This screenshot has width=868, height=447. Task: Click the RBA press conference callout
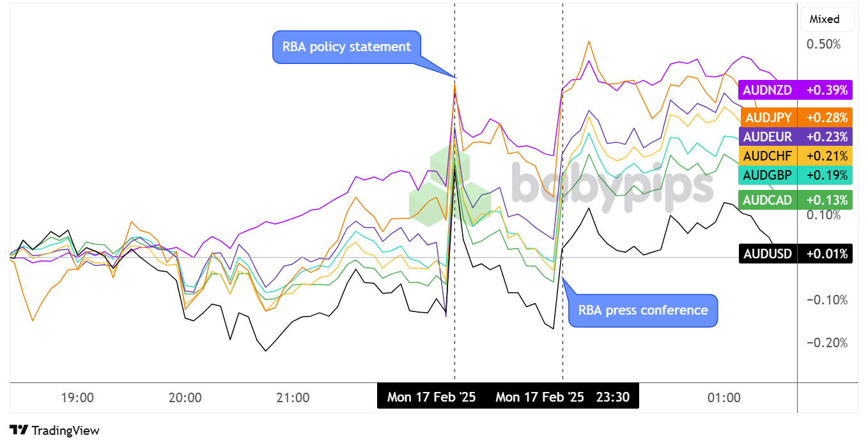(x=642, y=310)
